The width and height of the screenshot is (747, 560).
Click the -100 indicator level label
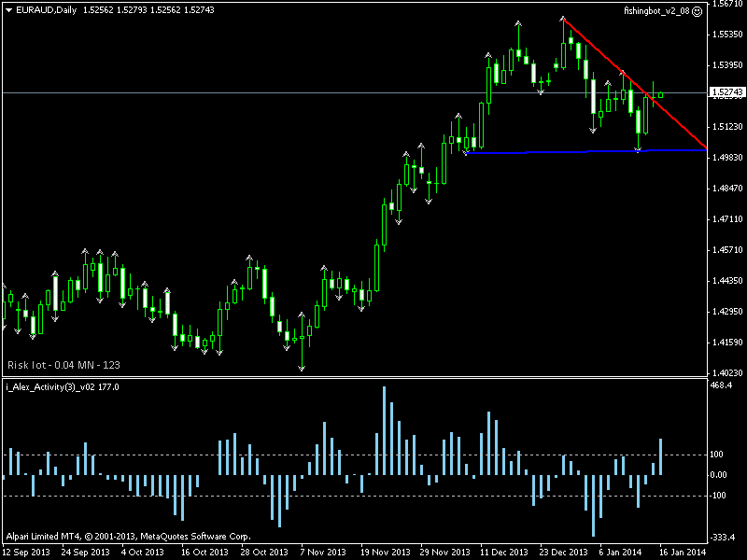pyautogui.click(x=718, y=496)
